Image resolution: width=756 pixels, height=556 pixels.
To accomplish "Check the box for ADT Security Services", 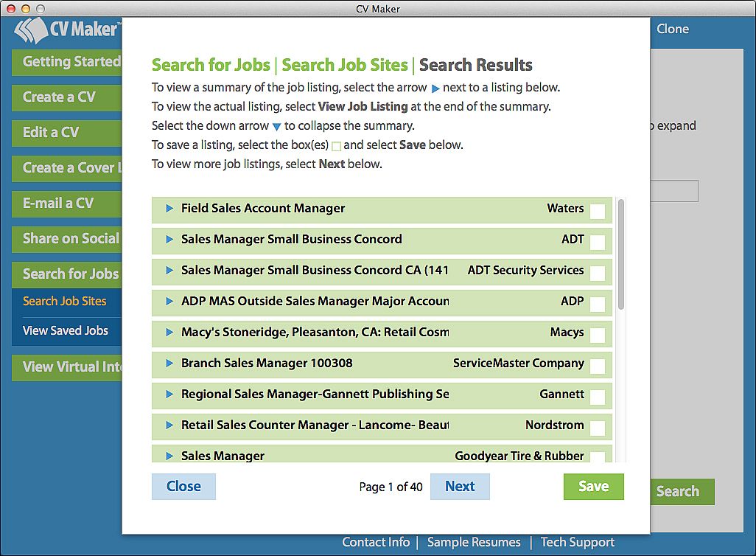I will [598, 273].
